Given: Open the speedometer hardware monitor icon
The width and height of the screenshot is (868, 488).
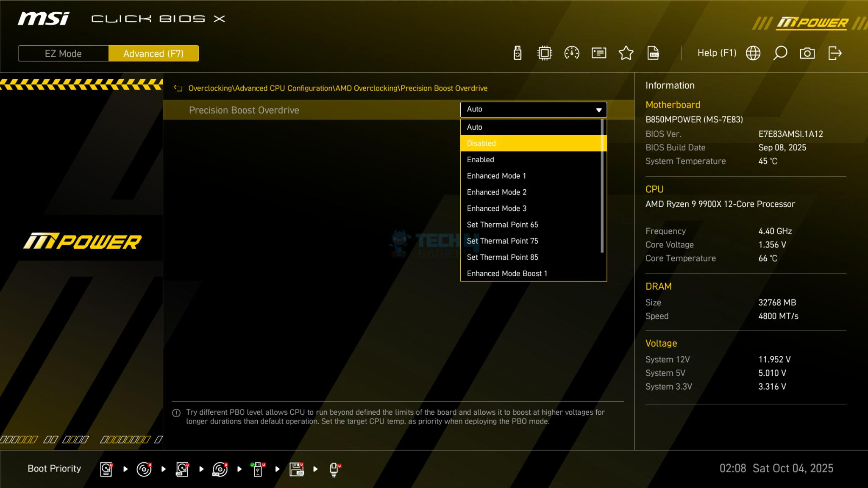Looking at the screenshot, I should tap(572, 53).
